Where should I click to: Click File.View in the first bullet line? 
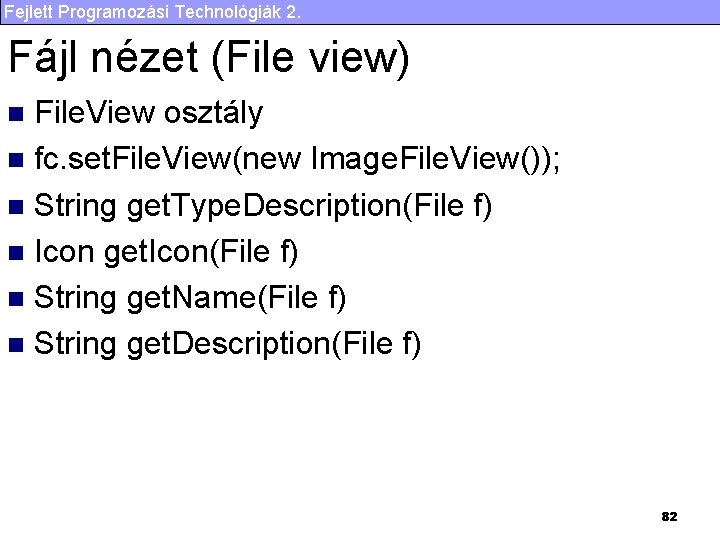point(92,113)
